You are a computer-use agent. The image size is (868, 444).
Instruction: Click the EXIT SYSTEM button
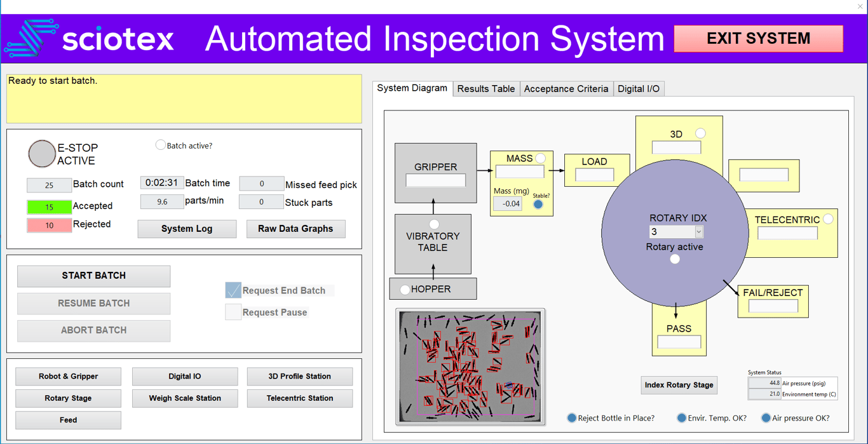pos(758,39)
